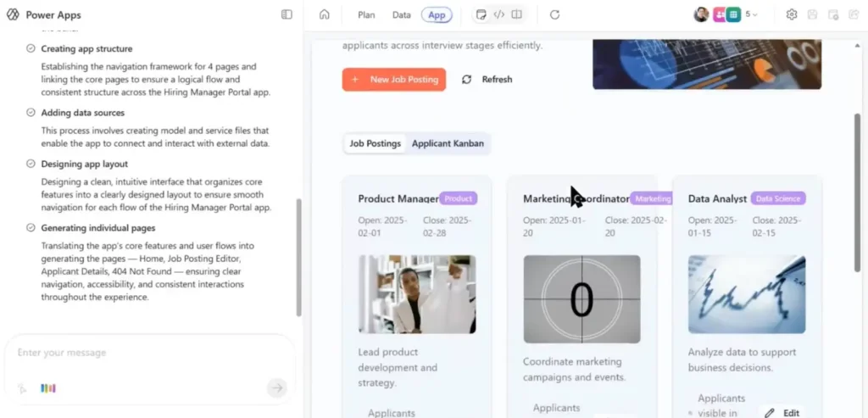The width and height of the screenshot is (868, 418).
Task: Click the New Job Posting button
Action: click(x=394, y=80)
